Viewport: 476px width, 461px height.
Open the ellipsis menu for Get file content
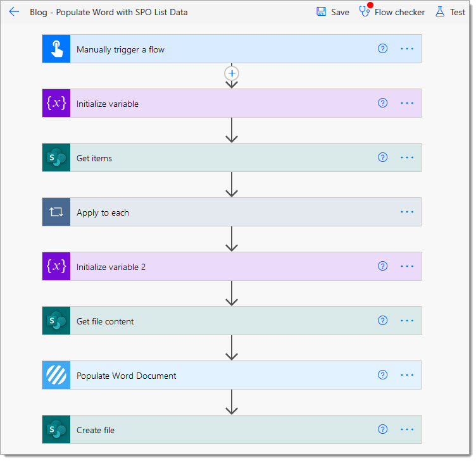coord(407,321)
